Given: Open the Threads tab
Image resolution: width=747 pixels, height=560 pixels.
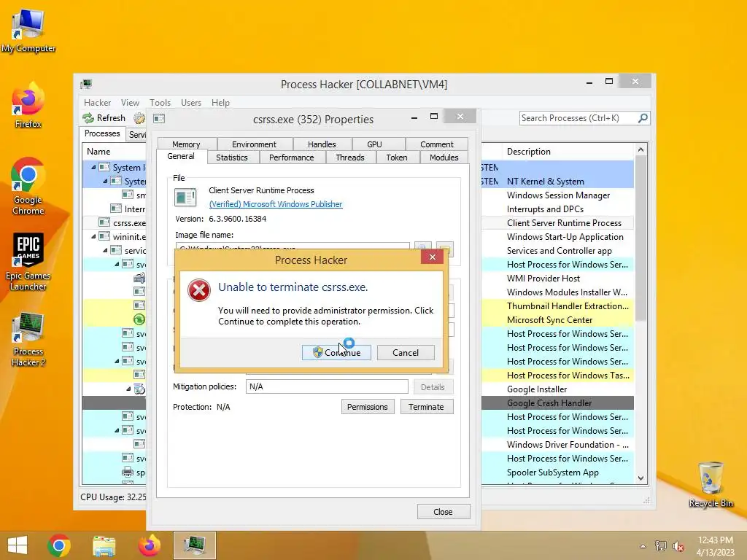Looking at the screenshot, I should 349,157.
